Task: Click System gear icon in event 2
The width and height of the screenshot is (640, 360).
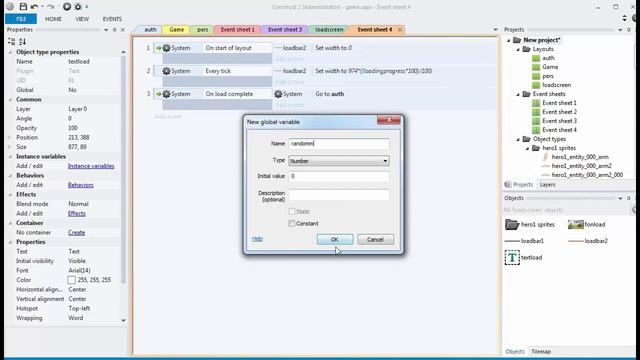Action: point(166,71)
